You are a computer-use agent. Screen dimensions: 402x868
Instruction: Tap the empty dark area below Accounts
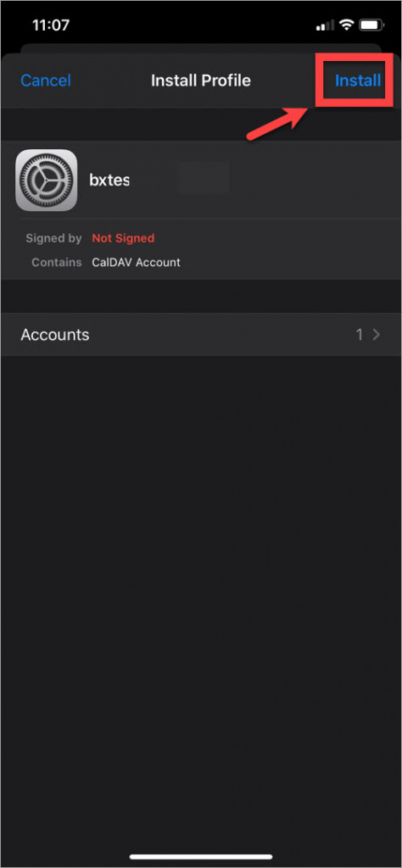[201, 604]
